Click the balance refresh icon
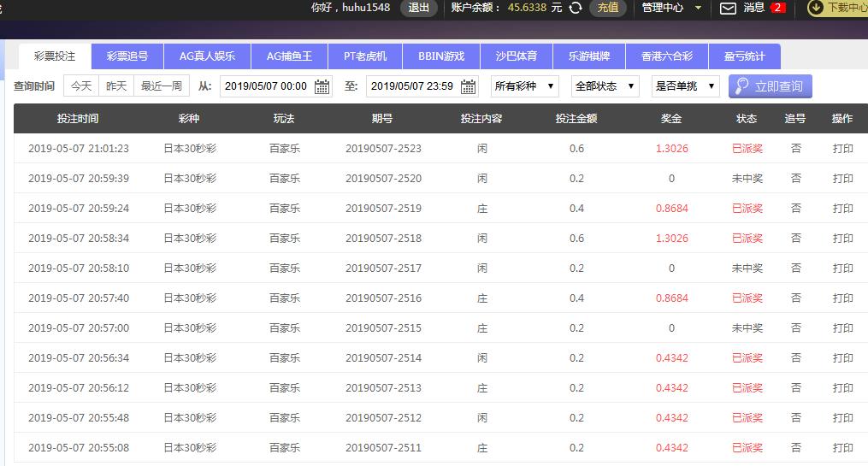 point(576,8)
